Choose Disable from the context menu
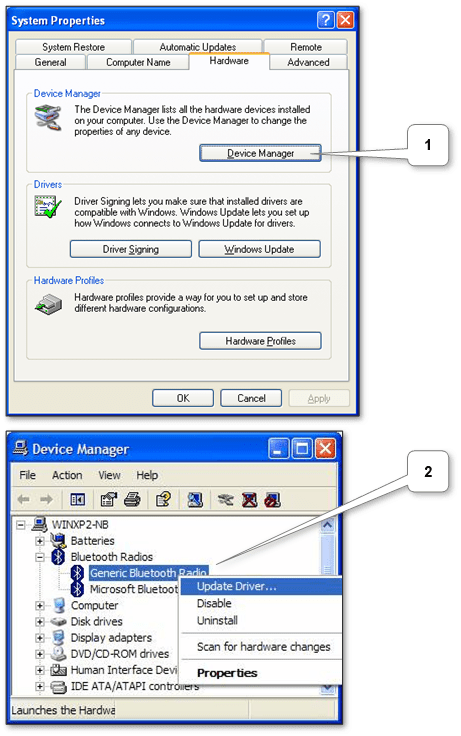The height and width of the screenshot is (736, 461). 261,603
